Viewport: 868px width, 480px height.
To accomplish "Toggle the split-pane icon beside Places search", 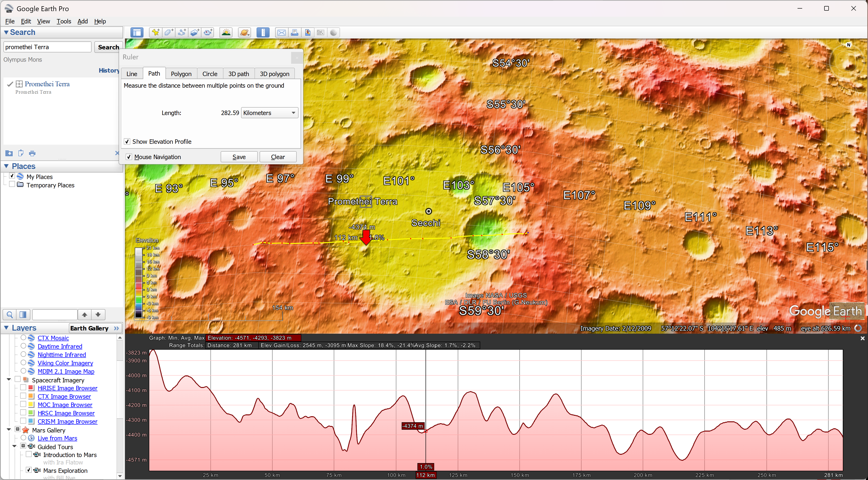I will tap(23, 314).
